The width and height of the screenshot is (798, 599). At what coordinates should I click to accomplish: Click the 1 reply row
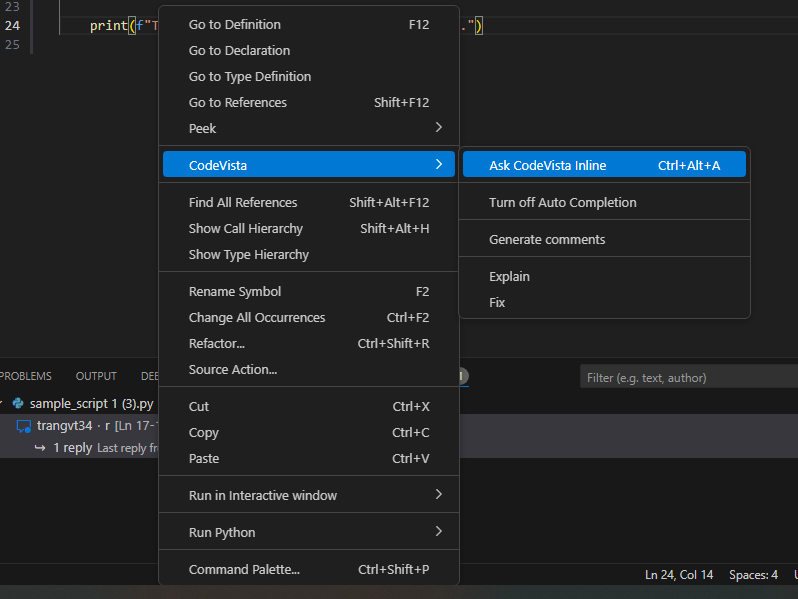tap(79, 448)
